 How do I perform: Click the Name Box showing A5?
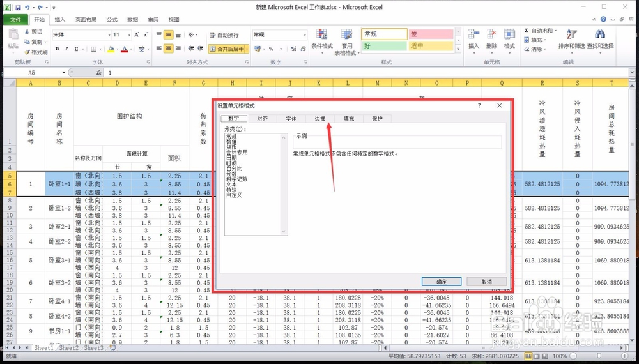coord(33,73)
